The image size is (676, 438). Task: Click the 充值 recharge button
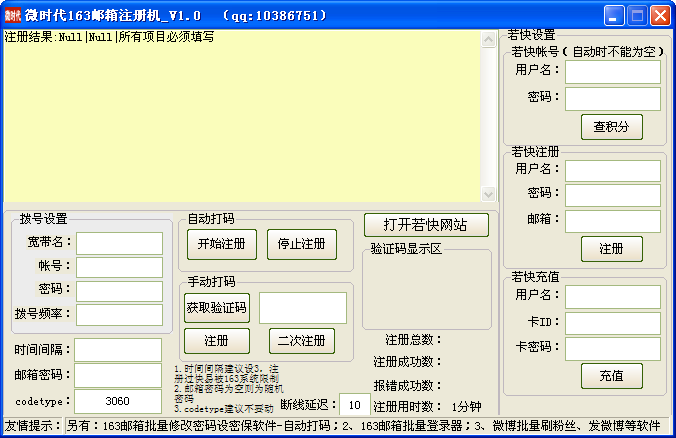tap(611, 376)
